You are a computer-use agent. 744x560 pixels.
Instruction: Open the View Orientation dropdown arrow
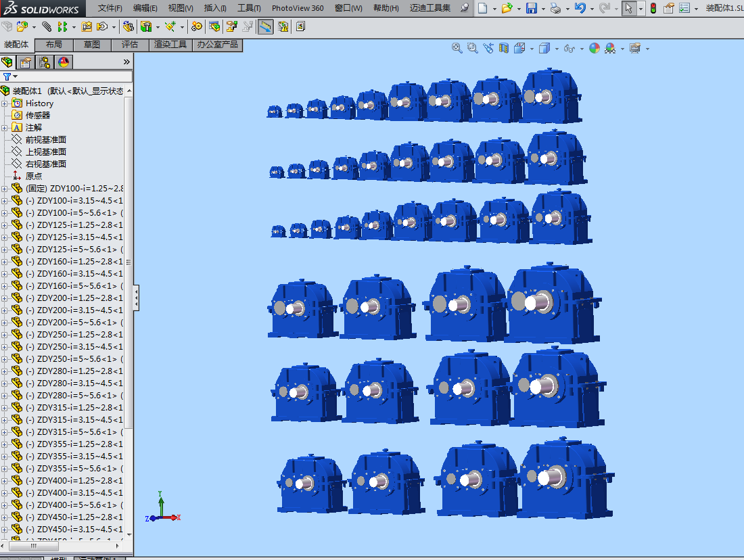click(x=532, y=49)
